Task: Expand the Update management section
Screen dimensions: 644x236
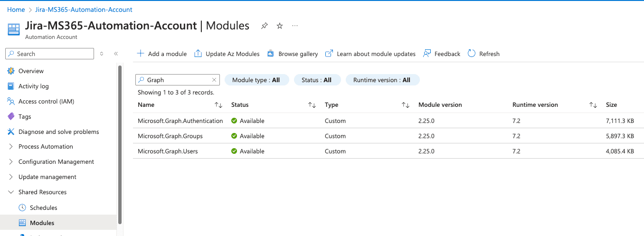Action: coord(11,177)
